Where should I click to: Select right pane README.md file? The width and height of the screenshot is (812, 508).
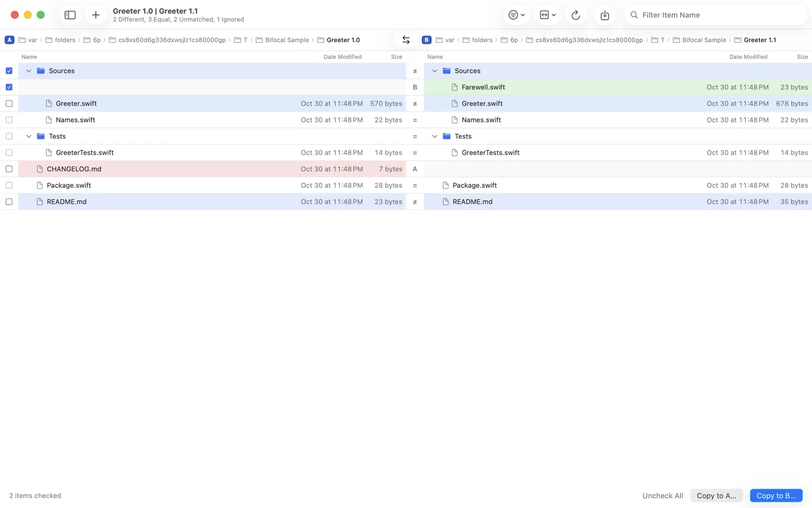point(618,202)
